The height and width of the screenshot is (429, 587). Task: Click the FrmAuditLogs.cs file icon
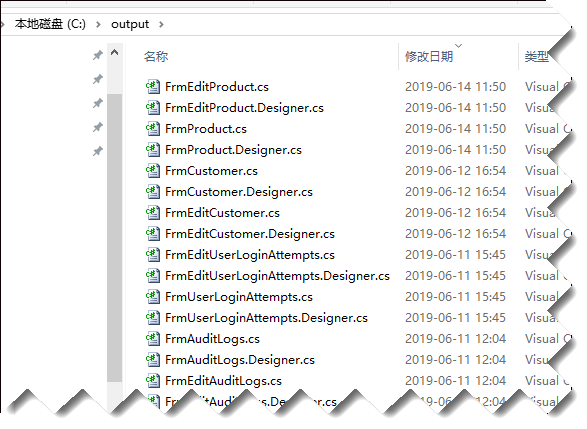point(153,338)
